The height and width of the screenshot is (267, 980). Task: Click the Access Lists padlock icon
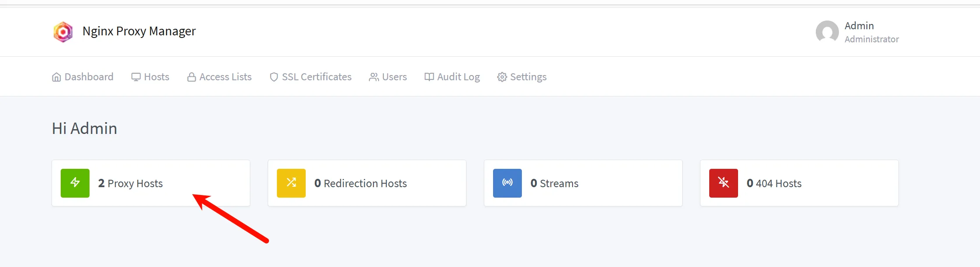(191, 77)
